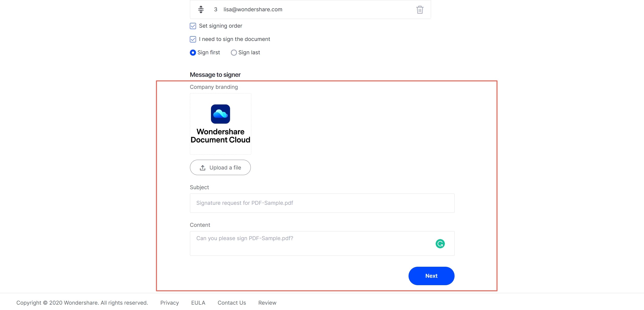644x310 pixels.
Task: Click the reorder drag handle icon for lisa@wondershare.com
Action: coord(201,9)
